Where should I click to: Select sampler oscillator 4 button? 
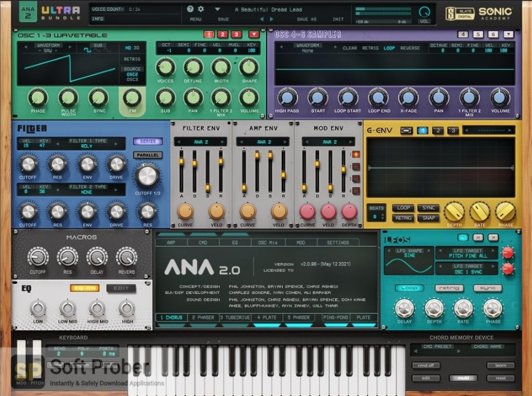[463, 34]
